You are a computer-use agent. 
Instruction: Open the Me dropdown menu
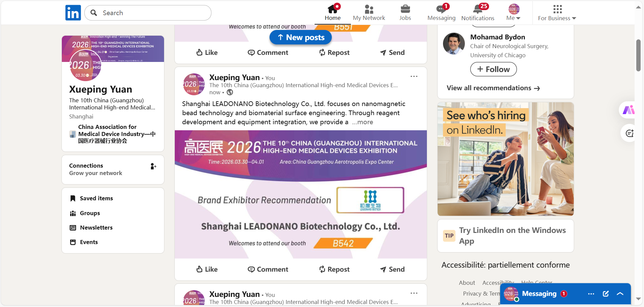tap(513, 12)
